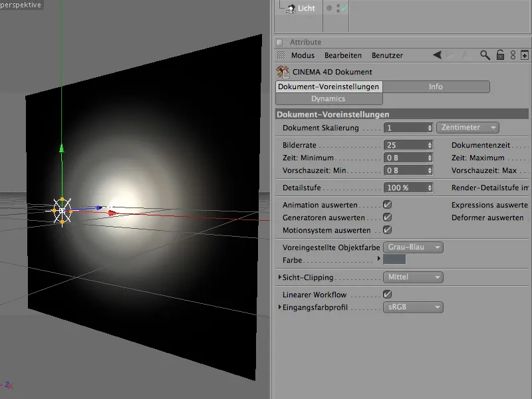Open the search magnifier in Attribute manager
This screenshot has width=532, height=399.
tap(485, 54)
